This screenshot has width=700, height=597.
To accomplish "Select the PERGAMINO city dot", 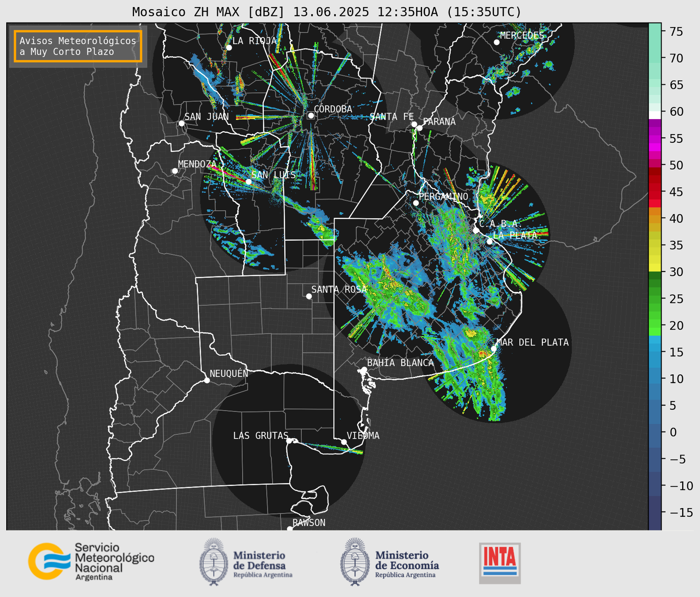I will pyautogui.click(x=416, y=203).
